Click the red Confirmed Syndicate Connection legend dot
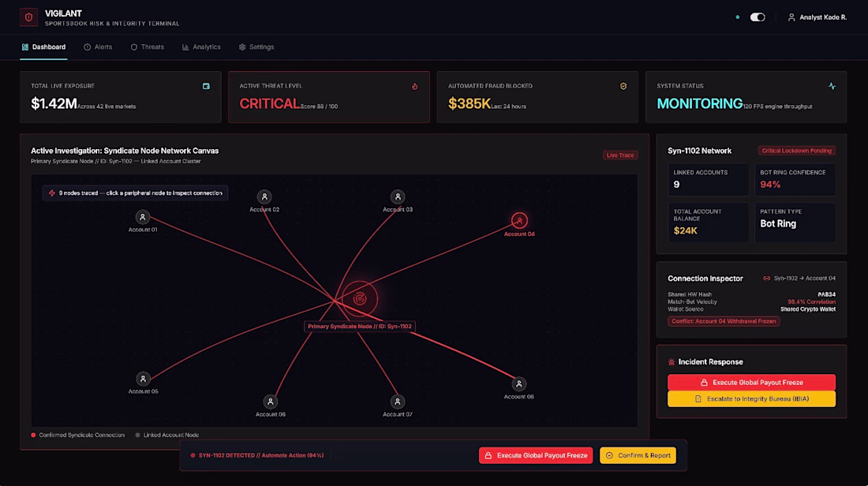 [x=33, y=435]
